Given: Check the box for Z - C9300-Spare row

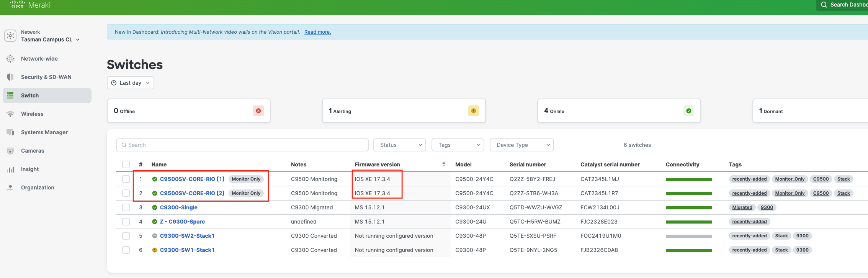Looking at the screenshot, I should (x=126, y=222).
